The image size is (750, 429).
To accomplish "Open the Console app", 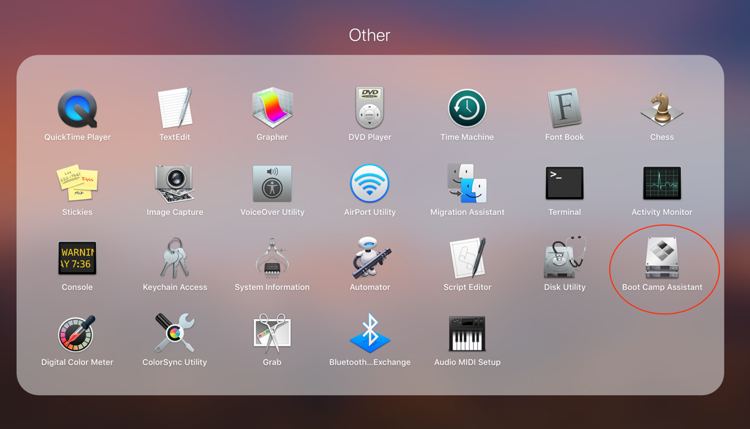I will 77,258.
